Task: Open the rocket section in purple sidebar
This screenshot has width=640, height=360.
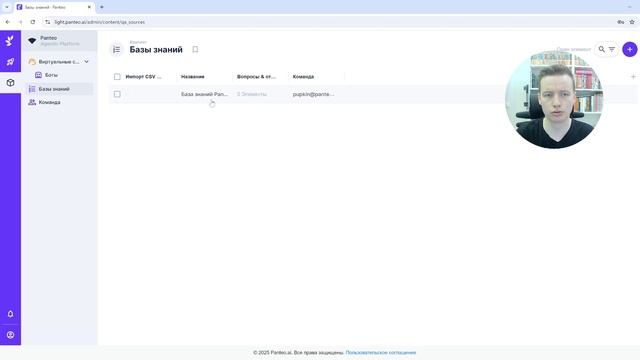Action: click(x=10, y=62)
